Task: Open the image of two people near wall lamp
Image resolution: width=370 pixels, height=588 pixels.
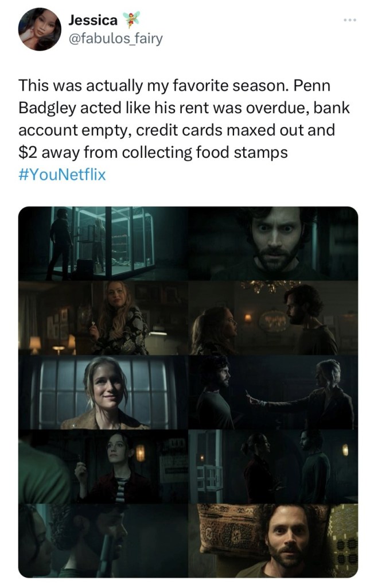Action: 273,466
